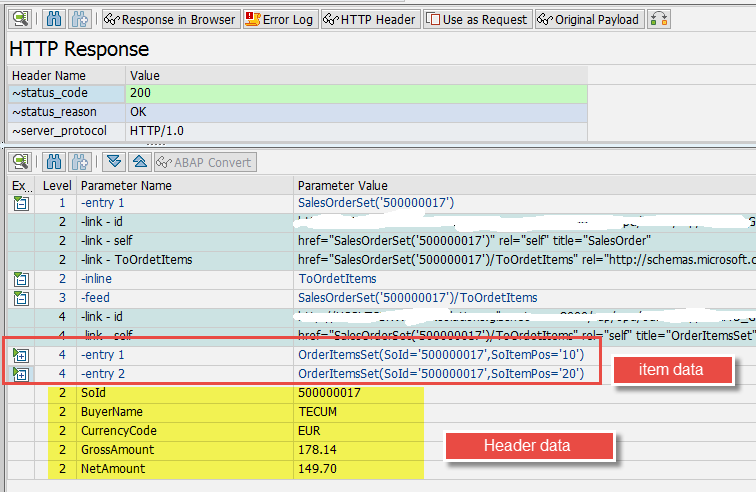This screenshot has height=492, width=756.
Task: Click the Find Next icon in top toolbar
Action: click(x=81, y=19)
